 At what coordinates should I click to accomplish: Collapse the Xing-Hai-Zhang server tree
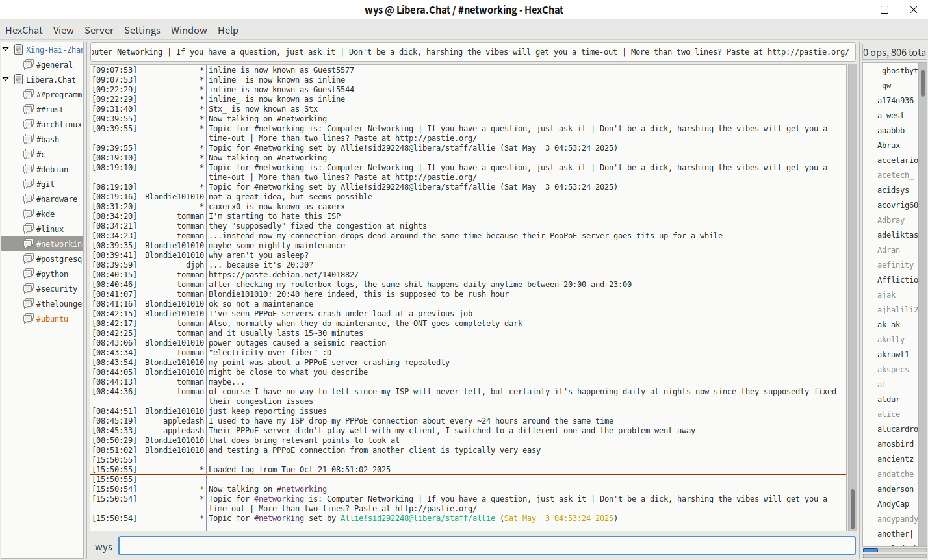coord(6,49)
